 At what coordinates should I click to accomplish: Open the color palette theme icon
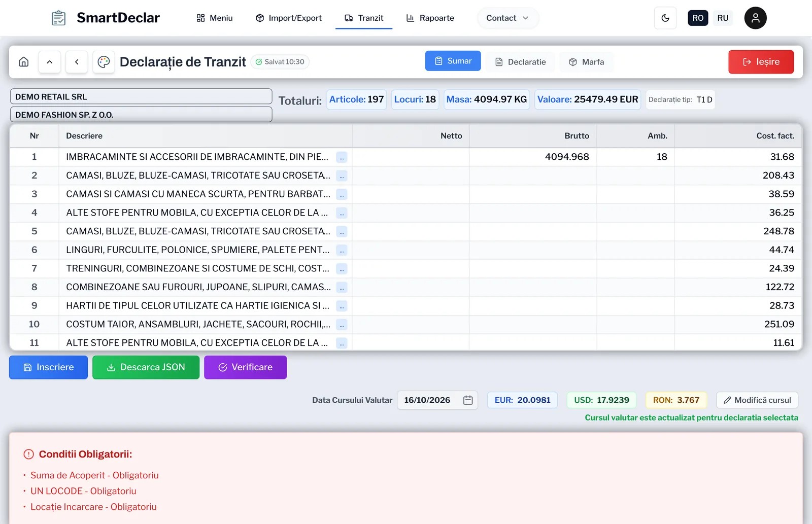point(104,62)
